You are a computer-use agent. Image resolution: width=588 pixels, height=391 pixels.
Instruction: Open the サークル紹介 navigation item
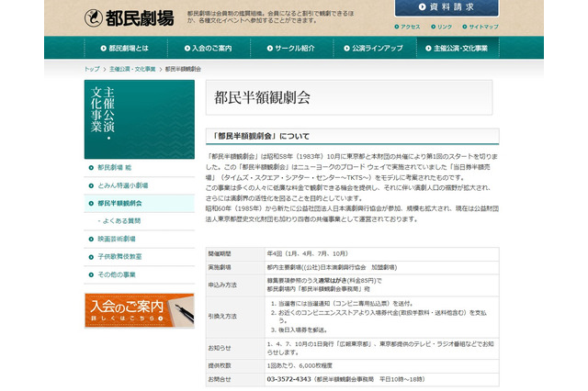click(x=291, y=48)
